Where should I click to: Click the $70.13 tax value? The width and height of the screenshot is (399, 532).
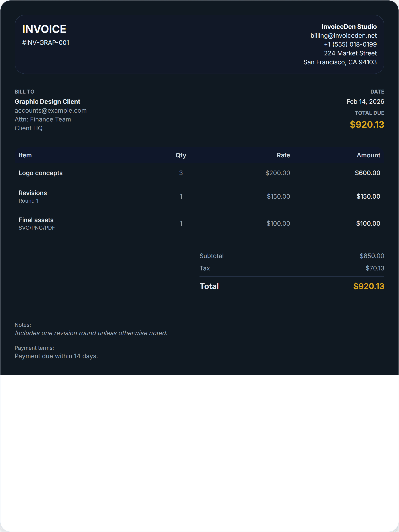pos(374,268)
